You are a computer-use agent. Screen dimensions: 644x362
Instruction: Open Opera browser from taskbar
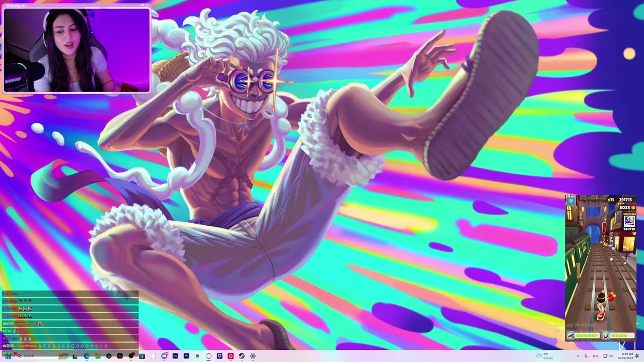[208, 356]
